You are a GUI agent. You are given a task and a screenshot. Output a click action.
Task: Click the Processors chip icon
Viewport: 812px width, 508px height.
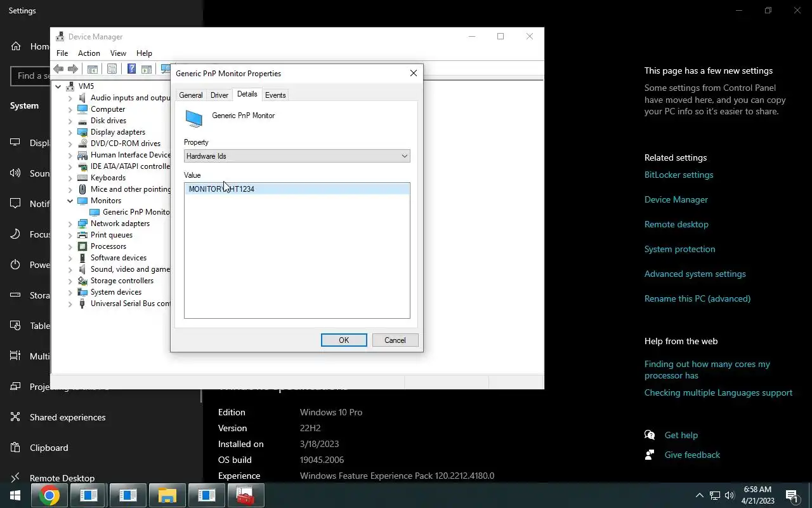tap(82, 246)
